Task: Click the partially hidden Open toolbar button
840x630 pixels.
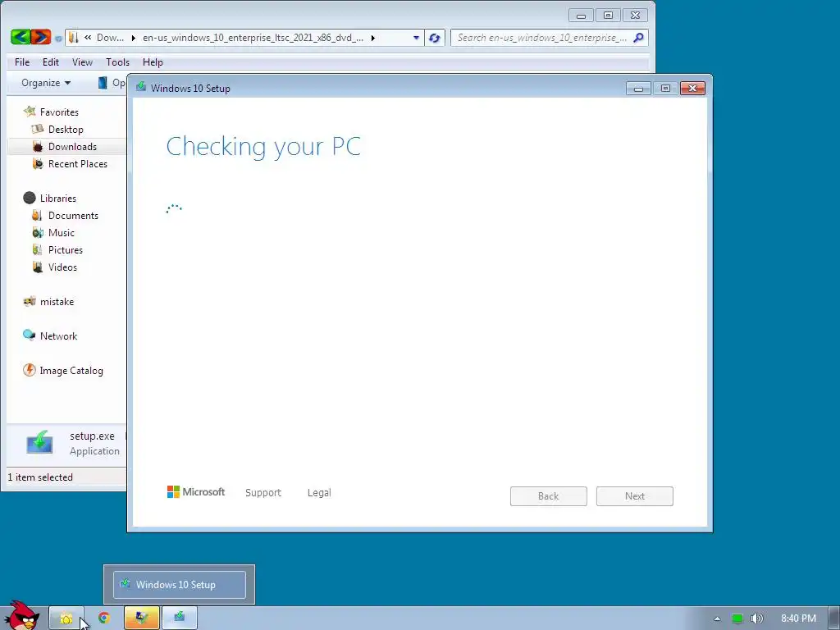Action: click(112, 83)
